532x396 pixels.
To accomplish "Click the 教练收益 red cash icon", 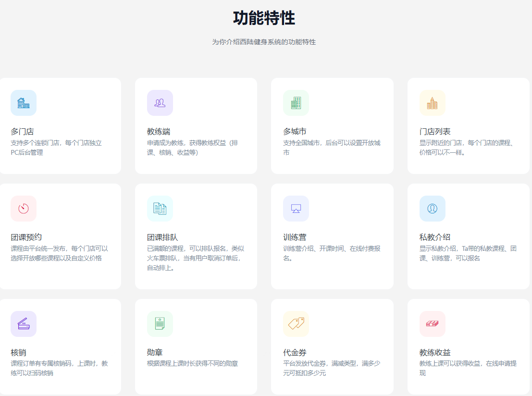I will tap(432, 324).
